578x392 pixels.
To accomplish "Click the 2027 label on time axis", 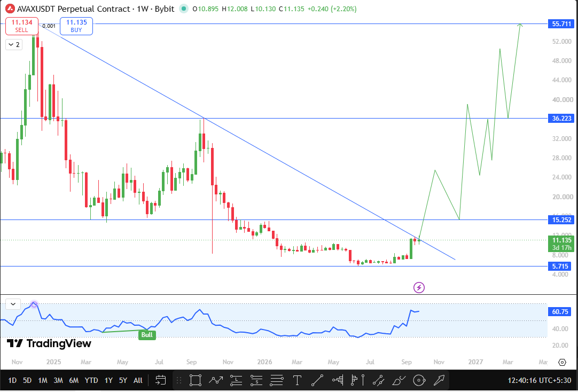I will tap(475, 362).
